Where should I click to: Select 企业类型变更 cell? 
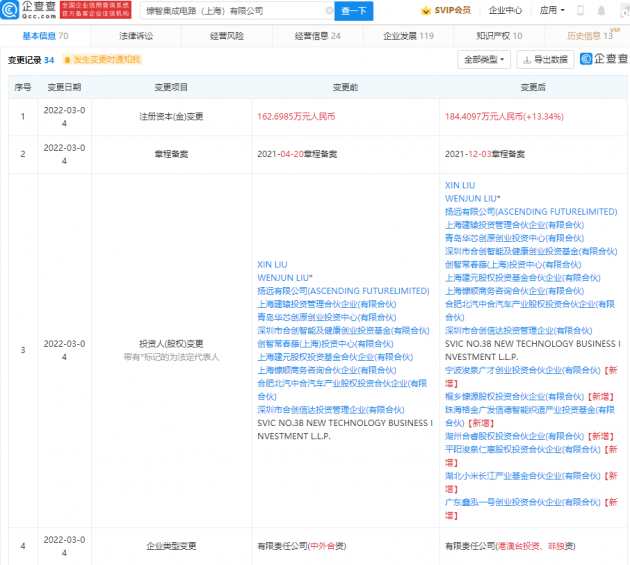[x=171, y=546]
